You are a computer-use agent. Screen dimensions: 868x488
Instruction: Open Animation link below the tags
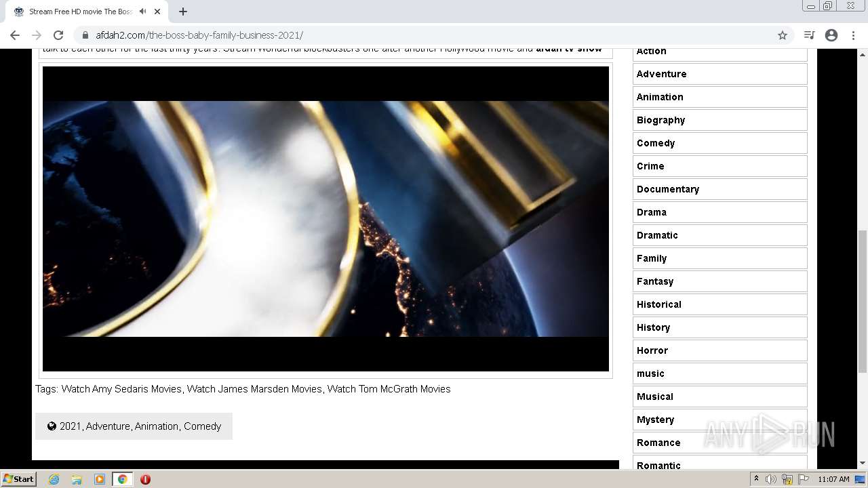pyautogui.click(x=157, y=426)
